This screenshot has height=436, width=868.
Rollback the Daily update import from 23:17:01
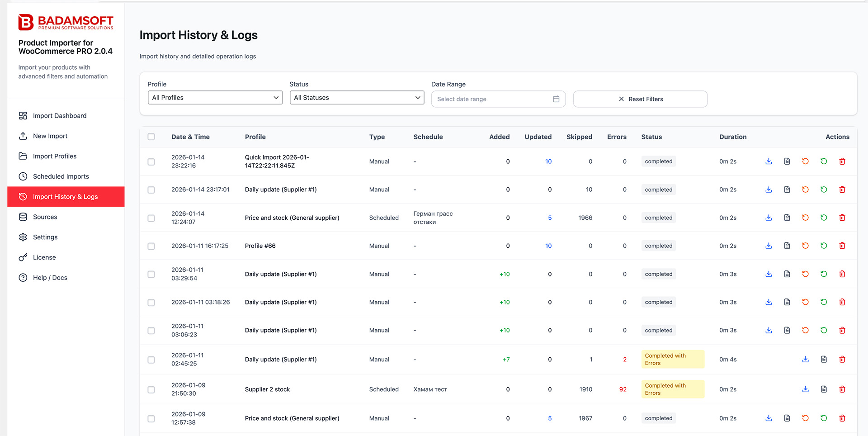[x=805, y=190]
